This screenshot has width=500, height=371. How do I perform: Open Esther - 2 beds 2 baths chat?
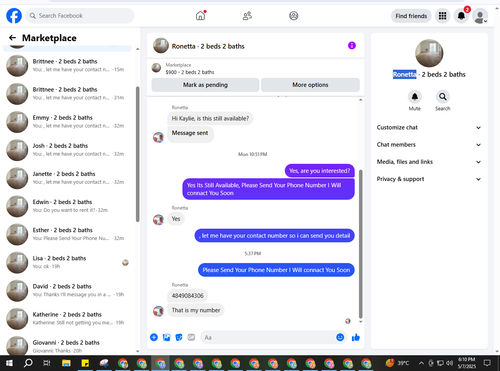pyautogui.click(x=68, y=234)
